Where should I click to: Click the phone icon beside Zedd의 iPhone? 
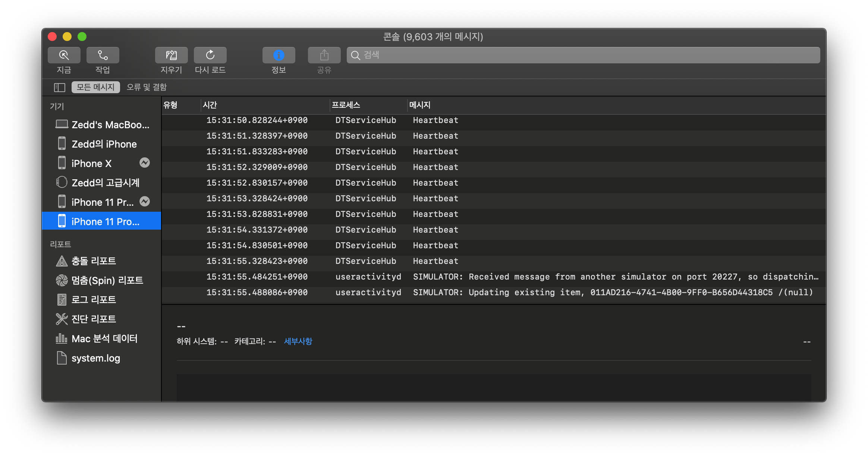coord(62,144)
